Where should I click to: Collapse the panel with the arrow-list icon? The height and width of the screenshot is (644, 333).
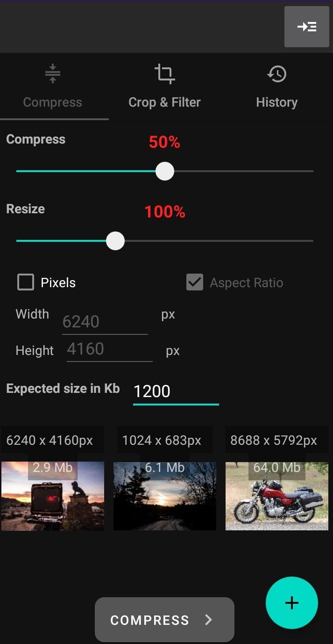coord(307,27)
